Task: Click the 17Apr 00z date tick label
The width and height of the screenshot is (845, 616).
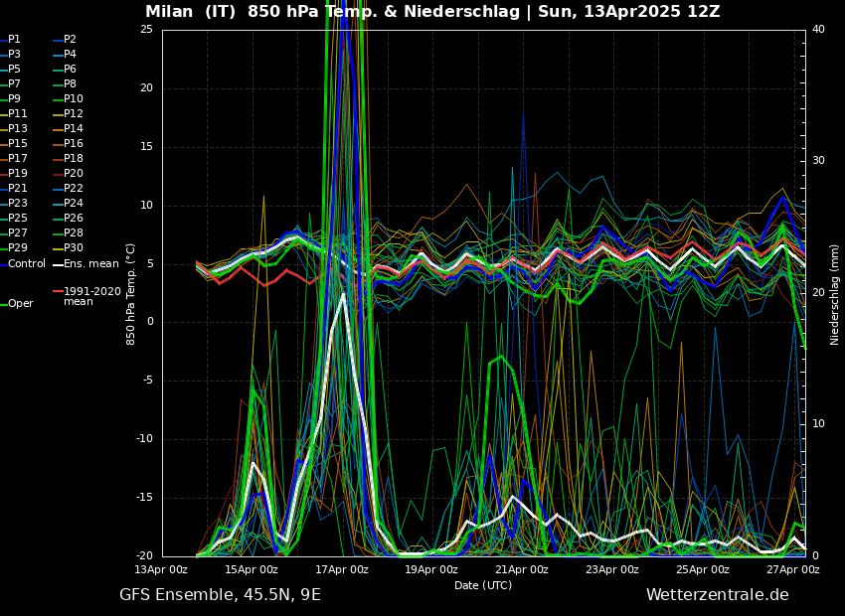Action: coord(341,570)
